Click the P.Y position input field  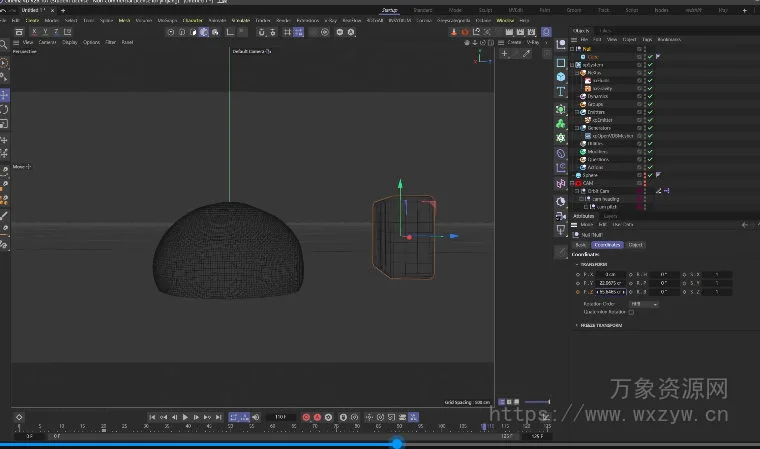[609, 283]
